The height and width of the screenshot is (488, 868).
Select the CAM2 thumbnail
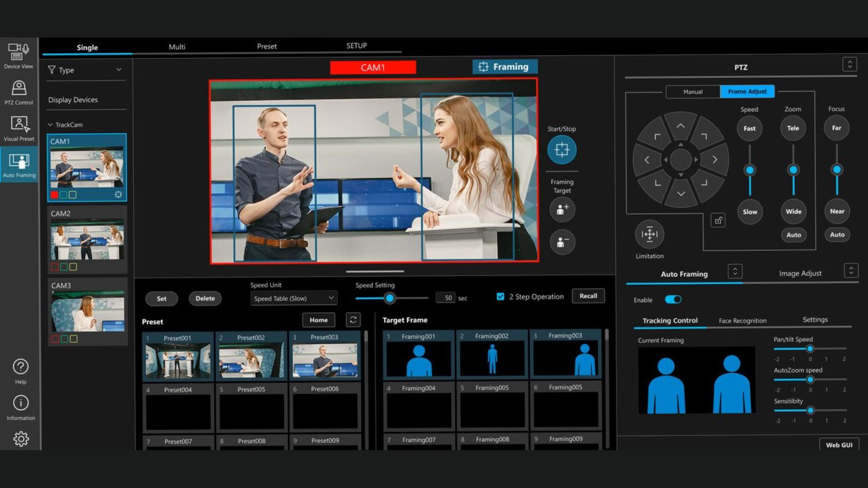coord(87,239)
